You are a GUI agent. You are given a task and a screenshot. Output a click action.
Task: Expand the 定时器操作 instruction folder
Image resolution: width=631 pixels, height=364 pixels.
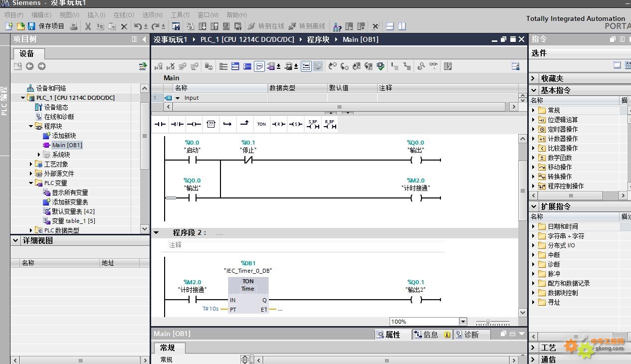pyautogui.click(x=533, y=129)
